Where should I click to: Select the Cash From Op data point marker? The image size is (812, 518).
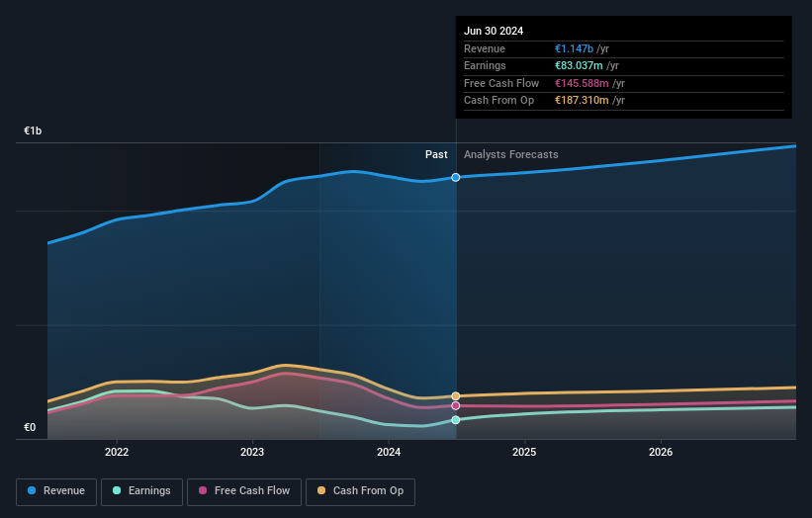tap(456, 396)
